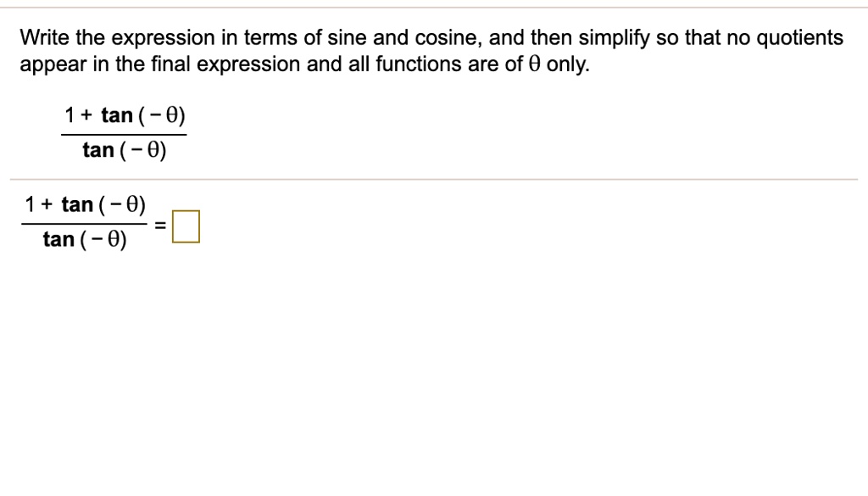868x496 pixels.
Task: Click the word "only." ending the instructions
Action: coord(568,64)
